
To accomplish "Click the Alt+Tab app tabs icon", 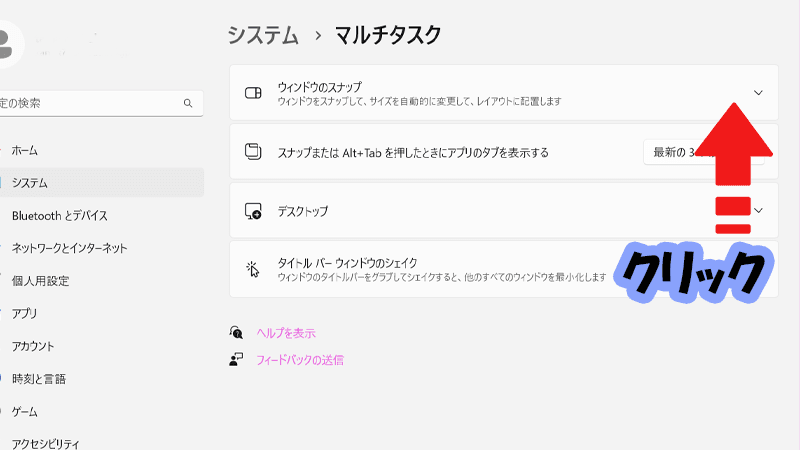I will tap(253, 152).
